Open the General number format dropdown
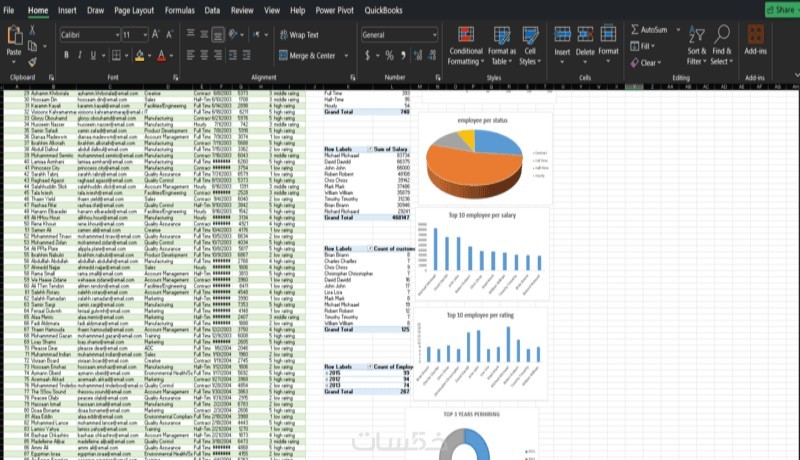 434,35
